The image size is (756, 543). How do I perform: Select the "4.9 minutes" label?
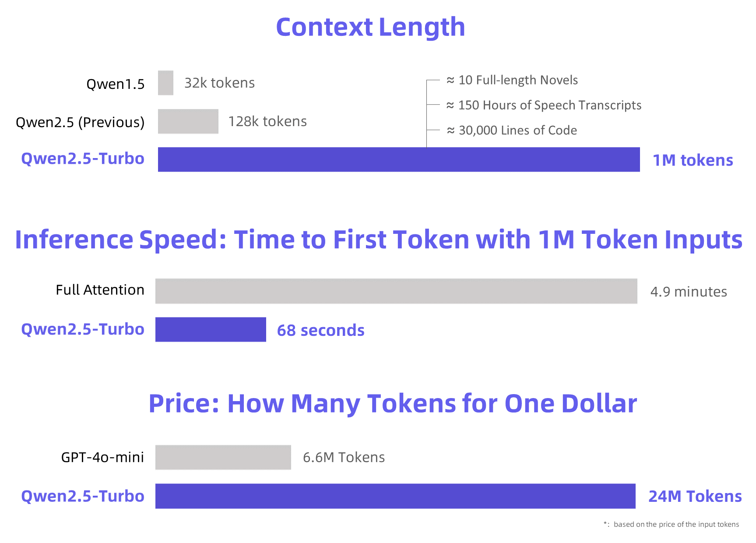[x=689, y=292]
